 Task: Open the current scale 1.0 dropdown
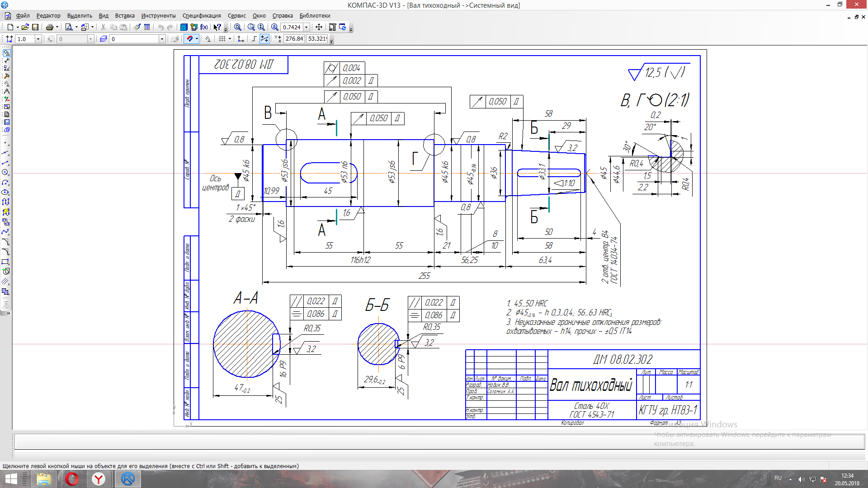pos(38,39)
